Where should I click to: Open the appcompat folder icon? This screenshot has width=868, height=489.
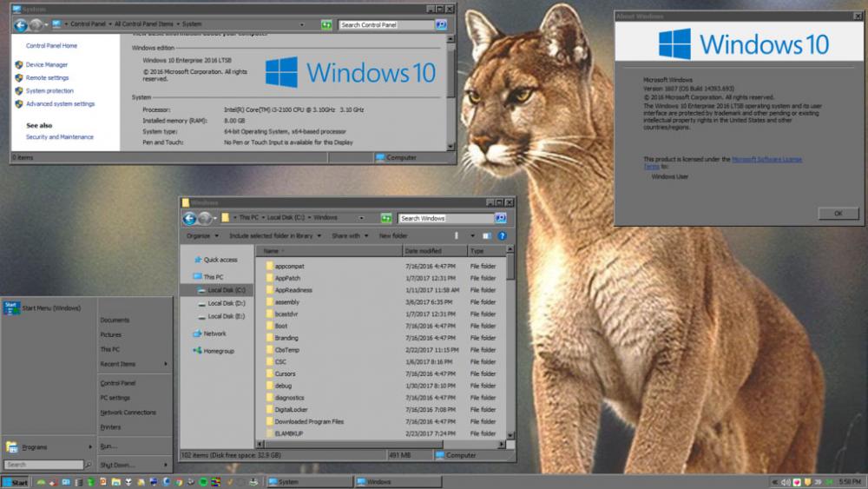coord(269,267)
